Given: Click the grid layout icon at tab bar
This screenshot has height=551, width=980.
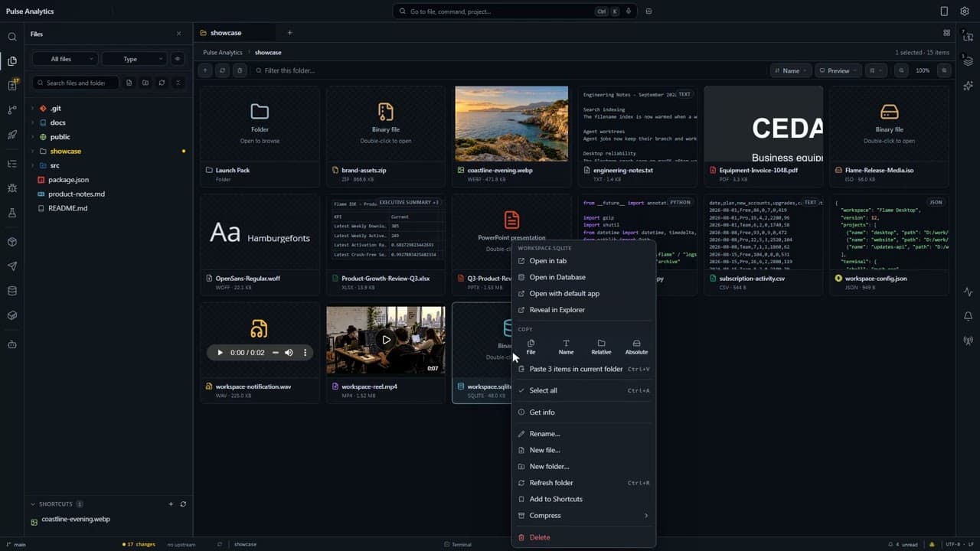Looking at the screenshot, I should point(946,33).
